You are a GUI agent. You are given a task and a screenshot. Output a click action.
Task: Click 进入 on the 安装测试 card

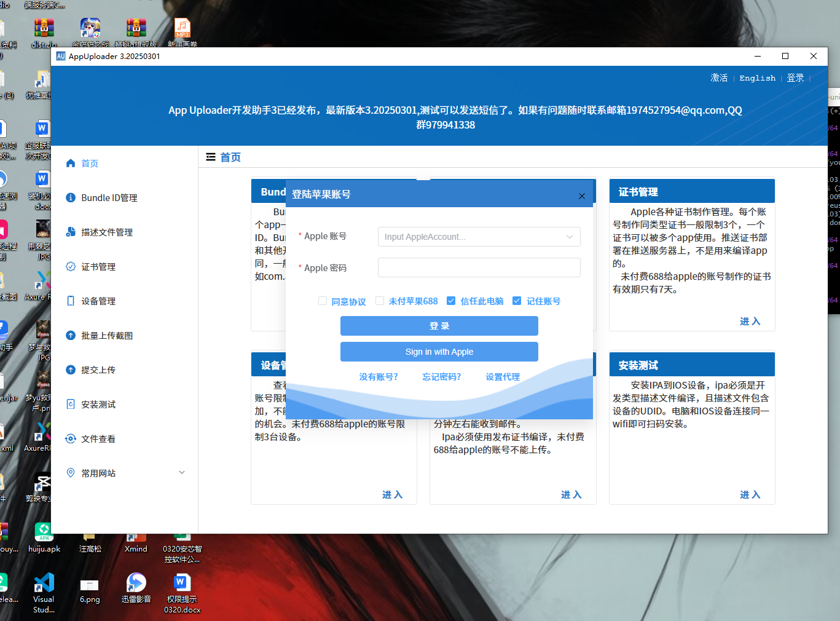(x=750, y=495)
